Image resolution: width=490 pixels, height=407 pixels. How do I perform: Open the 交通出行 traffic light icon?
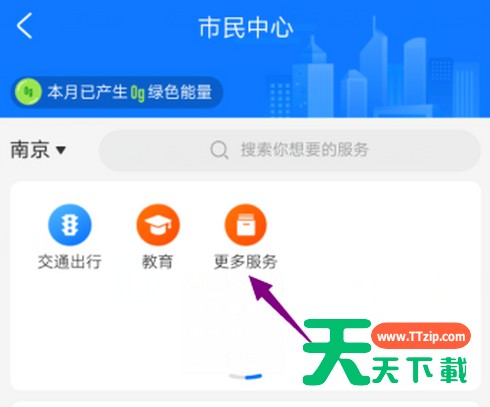point(70,225)
